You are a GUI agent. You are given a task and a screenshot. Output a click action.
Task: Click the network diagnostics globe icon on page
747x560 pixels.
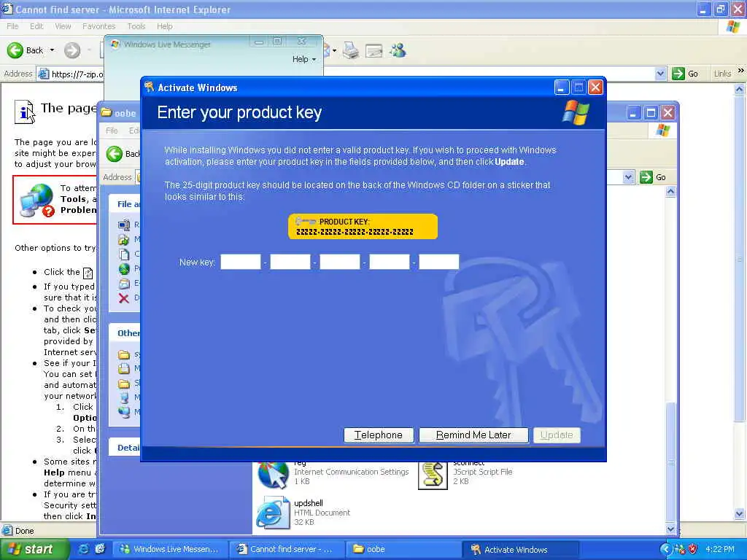tap(37, 200)
